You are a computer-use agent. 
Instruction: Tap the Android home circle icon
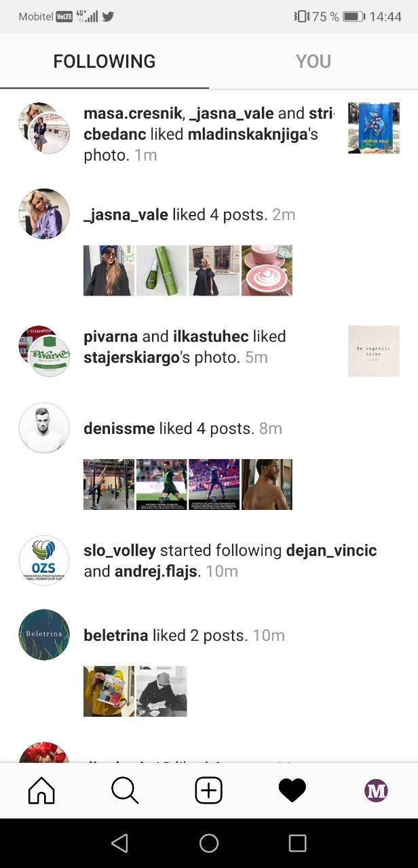(x=209, y=843)
